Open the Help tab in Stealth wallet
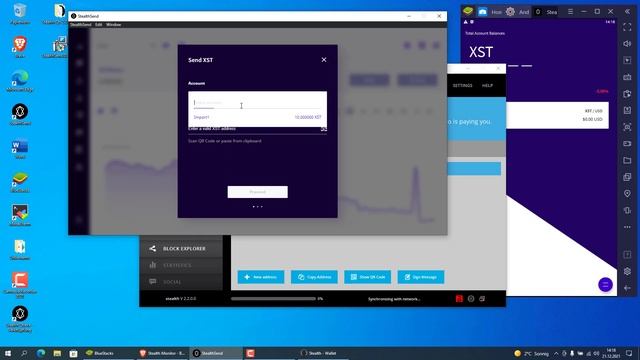The image size is (640, 360). tap(487, 86)
